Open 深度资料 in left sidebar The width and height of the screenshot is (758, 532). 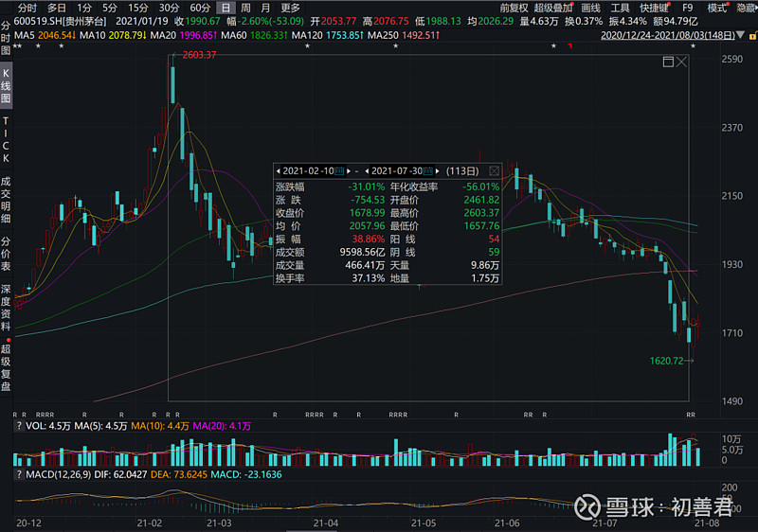6,308
